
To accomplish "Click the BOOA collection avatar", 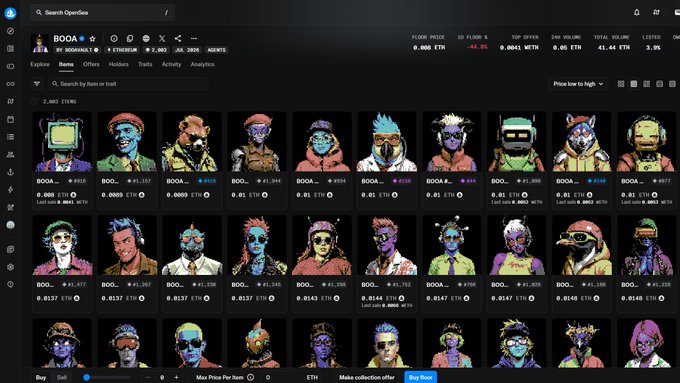I will 40,43.
